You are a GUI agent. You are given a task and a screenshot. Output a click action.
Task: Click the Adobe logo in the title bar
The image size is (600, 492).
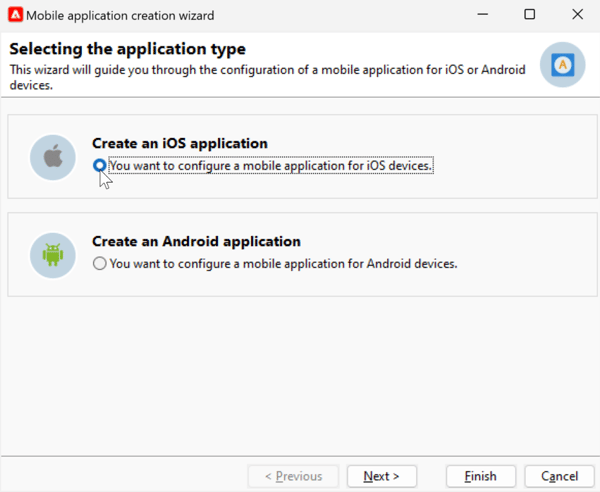pyautogui.click(x=14, y=15)
